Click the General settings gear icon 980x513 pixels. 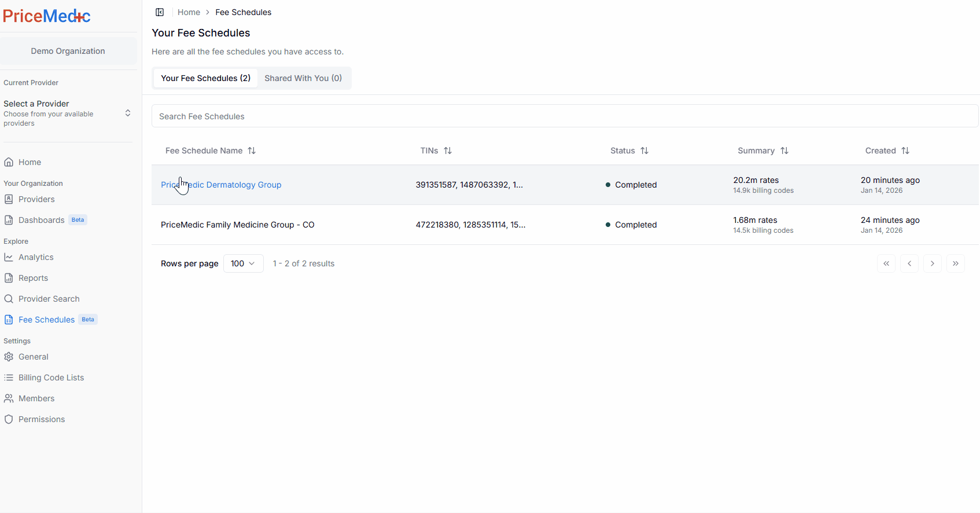point(9,357)
